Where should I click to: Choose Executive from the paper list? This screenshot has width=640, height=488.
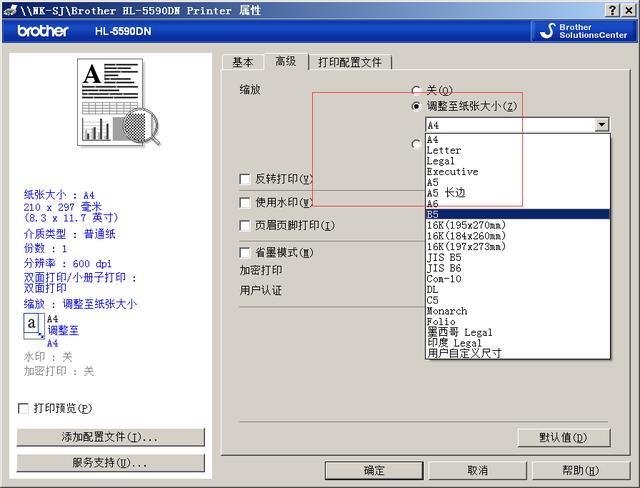[518, 171]
